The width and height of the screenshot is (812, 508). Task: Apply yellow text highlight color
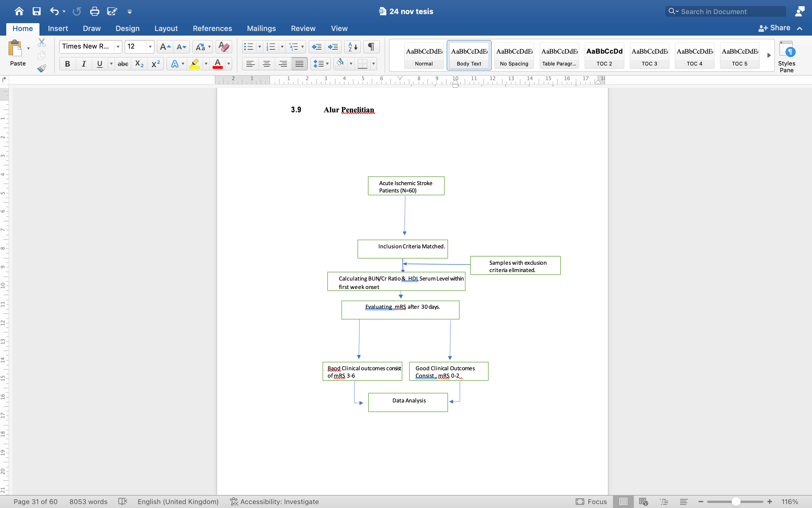(x=195, y=63)
